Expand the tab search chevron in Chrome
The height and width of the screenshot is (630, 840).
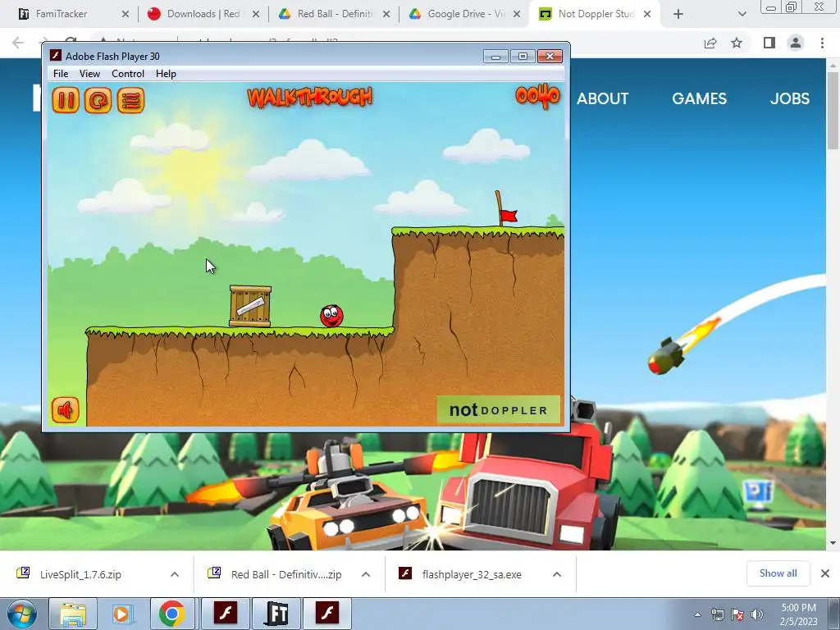(x=742, y=14)
